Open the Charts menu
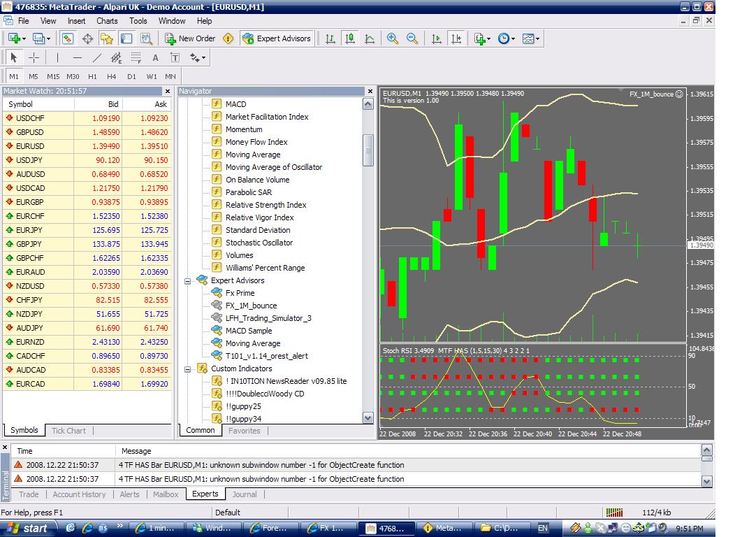756x537 pixels. (107, 21)
